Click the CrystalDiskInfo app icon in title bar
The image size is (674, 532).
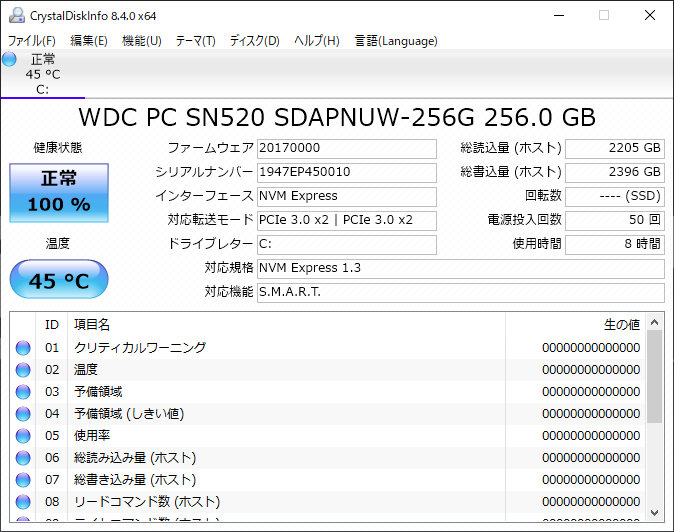16,15
